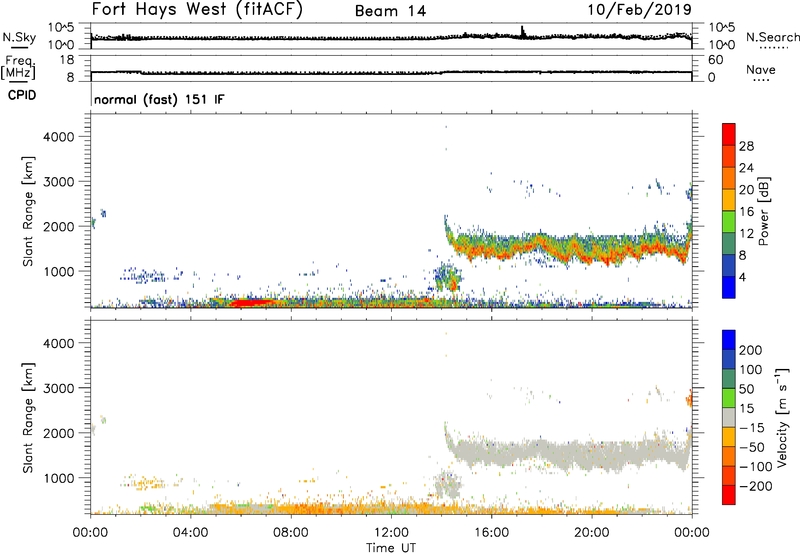Click the '20:00' time tick label

[x=592, y=533]
